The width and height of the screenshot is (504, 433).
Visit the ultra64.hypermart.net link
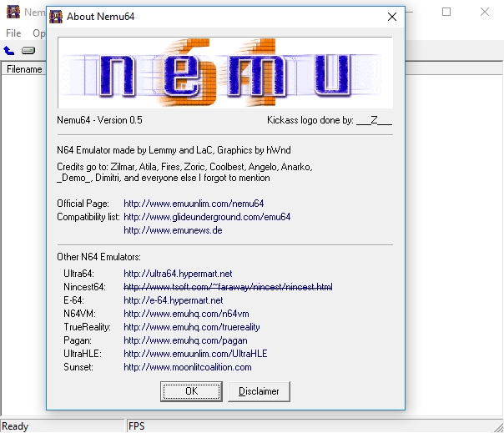(x=178, y=274)
